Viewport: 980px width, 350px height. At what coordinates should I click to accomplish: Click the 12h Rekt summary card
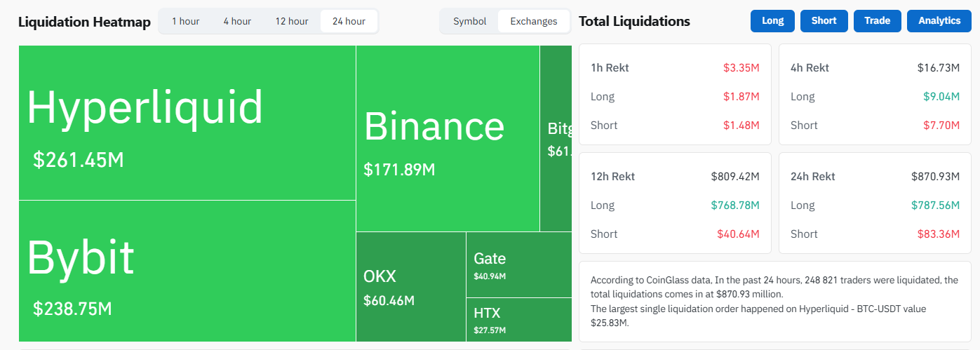(x=675, y=203)
